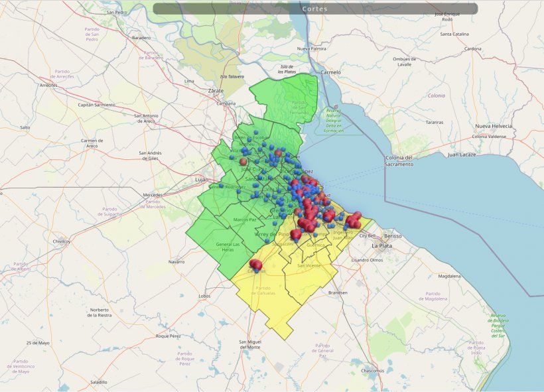544x392 pixels.
Task: Click the La Plata city label
Action: (x=381, y=245)
